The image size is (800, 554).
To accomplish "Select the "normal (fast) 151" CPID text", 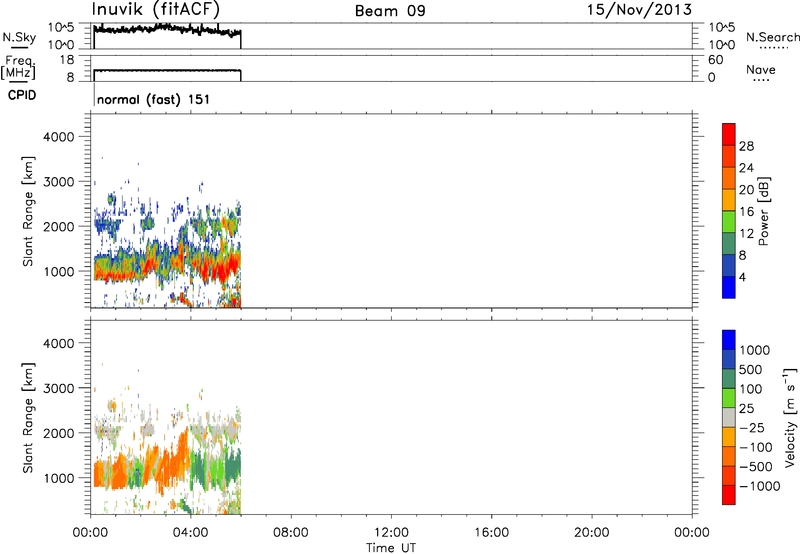I will tap(153, 99).
